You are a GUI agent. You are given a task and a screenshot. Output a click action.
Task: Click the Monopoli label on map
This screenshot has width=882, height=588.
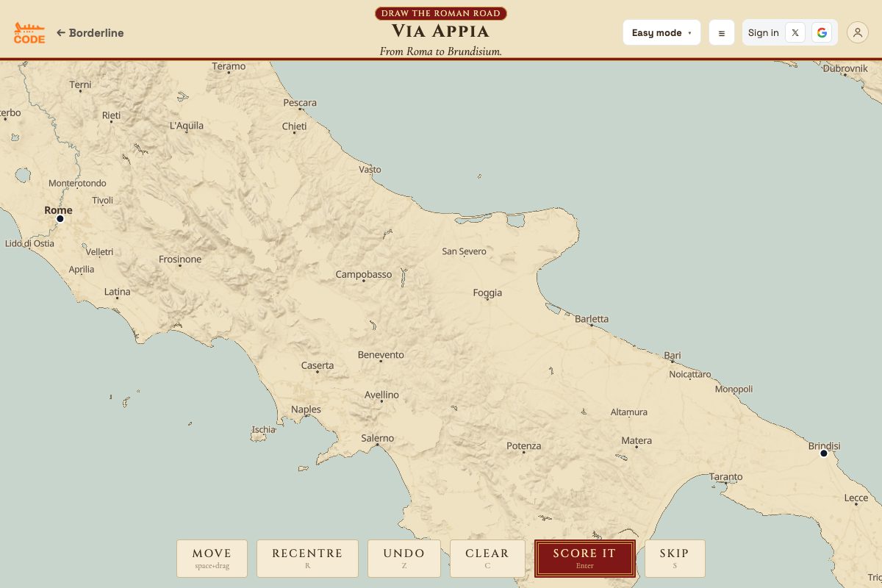(x=734, y=389)
